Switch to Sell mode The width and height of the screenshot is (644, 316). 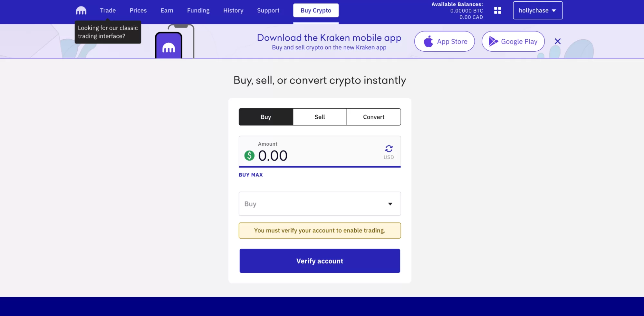(x=320, y=117)
